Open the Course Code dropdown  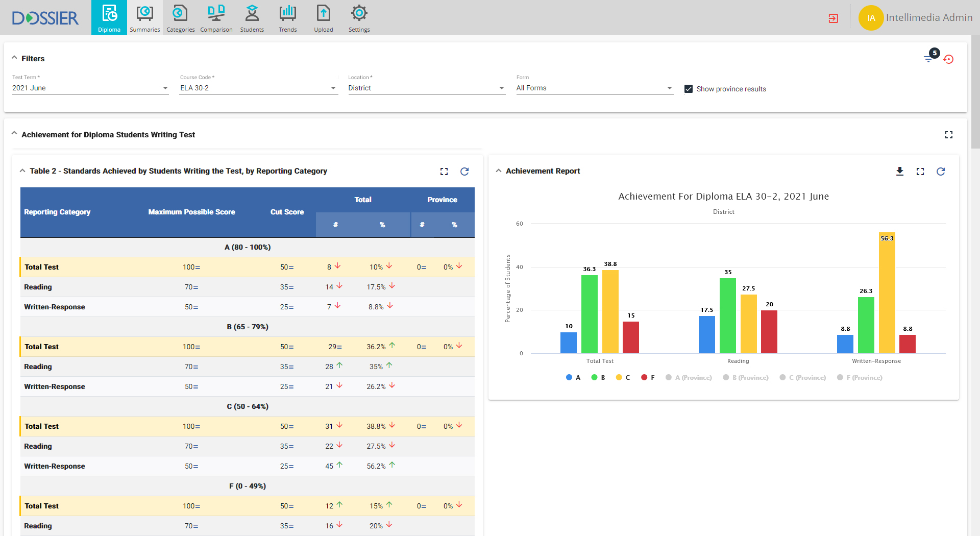coord(258,88)
